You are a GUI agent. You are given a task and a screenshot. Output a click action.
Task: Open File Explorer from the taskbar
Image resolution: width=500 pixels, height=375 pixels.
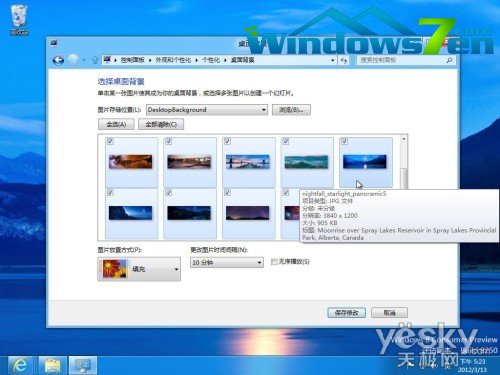pyautogui.click(x=51, y=365)
